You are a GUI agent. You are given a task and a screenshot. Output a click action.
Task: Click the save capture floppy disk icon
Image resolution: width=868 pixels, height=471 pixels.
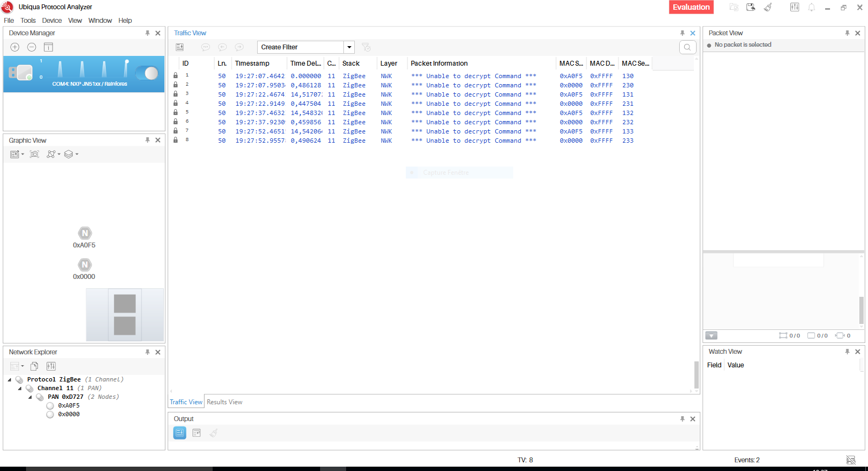click(x=751, y=7)
